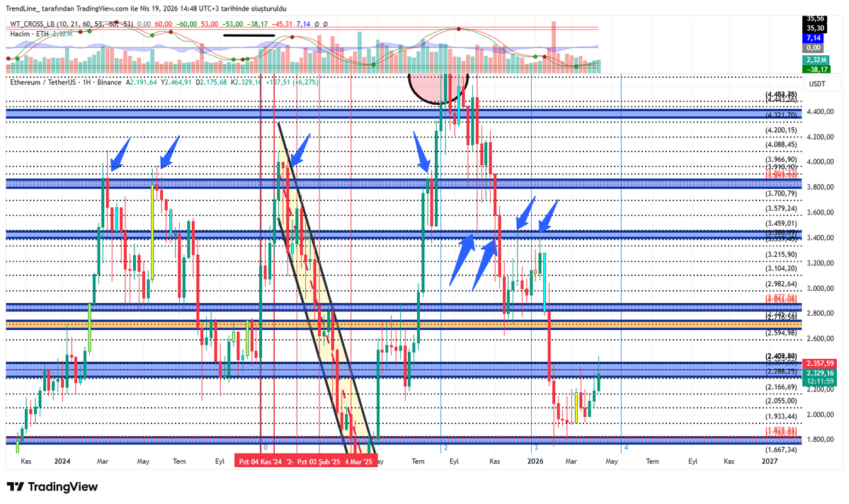The width and height of the screenshot is (849, 504).
Task: Click the 2.175,68 low price in legend
Action: tap(213, 82)
